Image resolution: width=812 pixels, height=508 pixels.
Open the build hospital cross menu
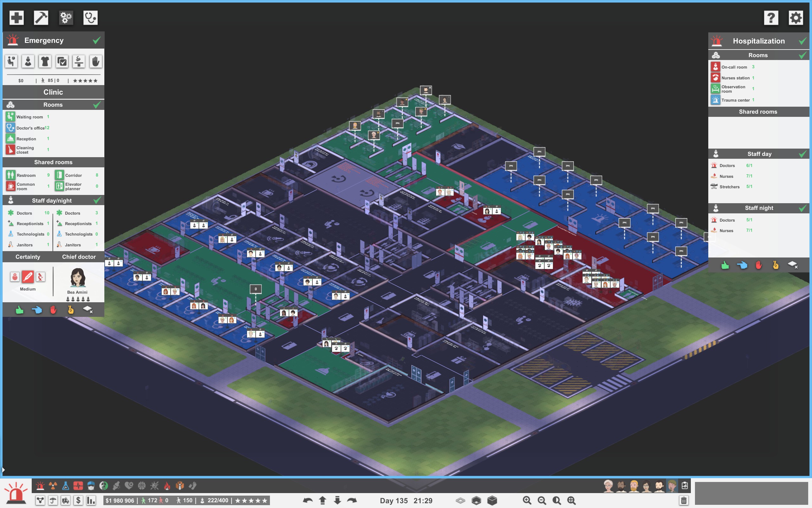point(16,18)
